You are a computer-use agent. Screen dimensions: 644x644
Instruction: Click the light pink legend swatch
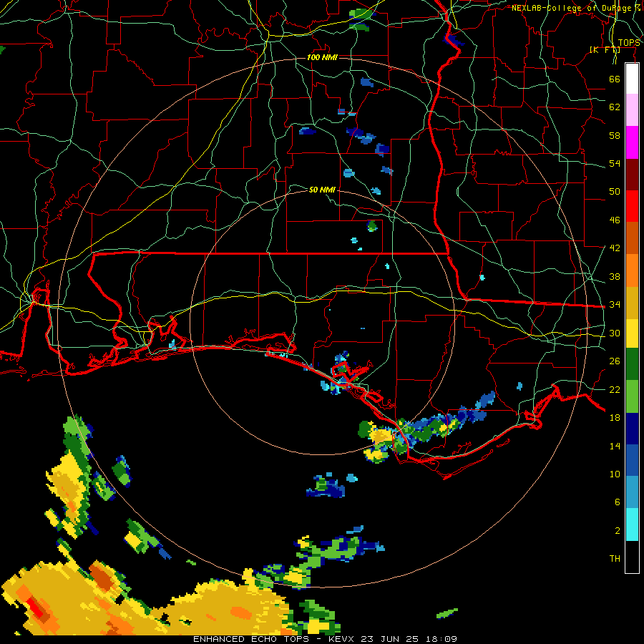pos(632,109)
